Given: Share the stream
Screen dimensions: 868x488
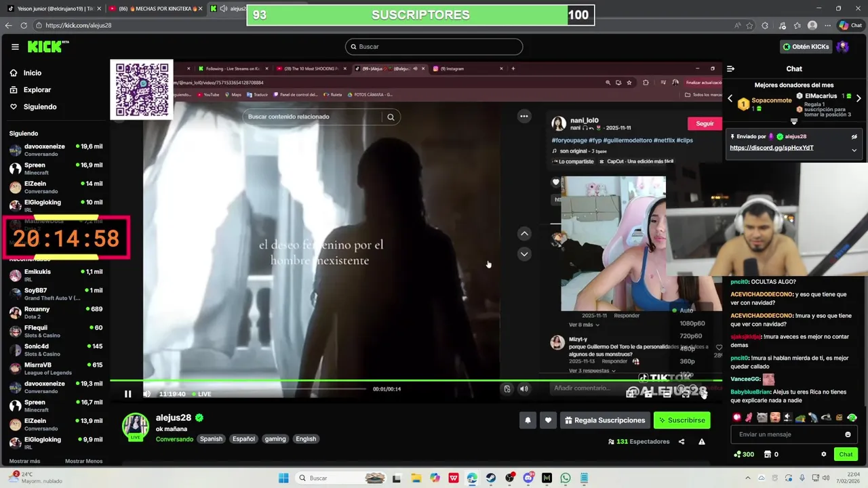Looking at the screenshot, I should click(682, 442).
